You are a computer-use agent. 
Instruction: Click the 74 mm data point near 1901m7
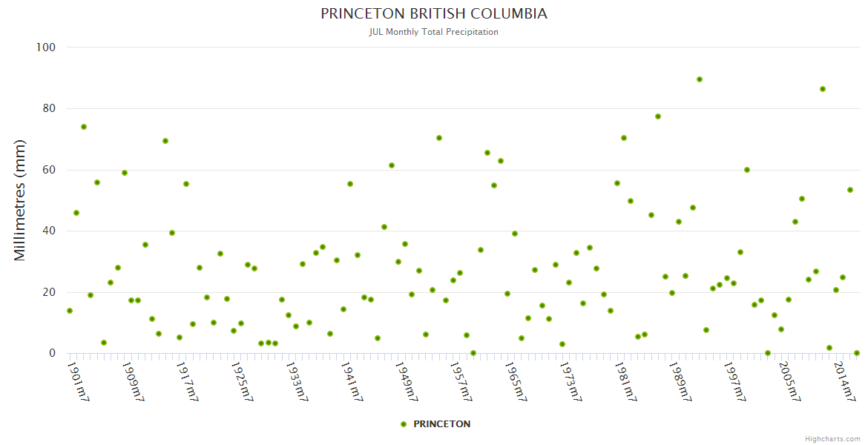click(x=84, y=127)
